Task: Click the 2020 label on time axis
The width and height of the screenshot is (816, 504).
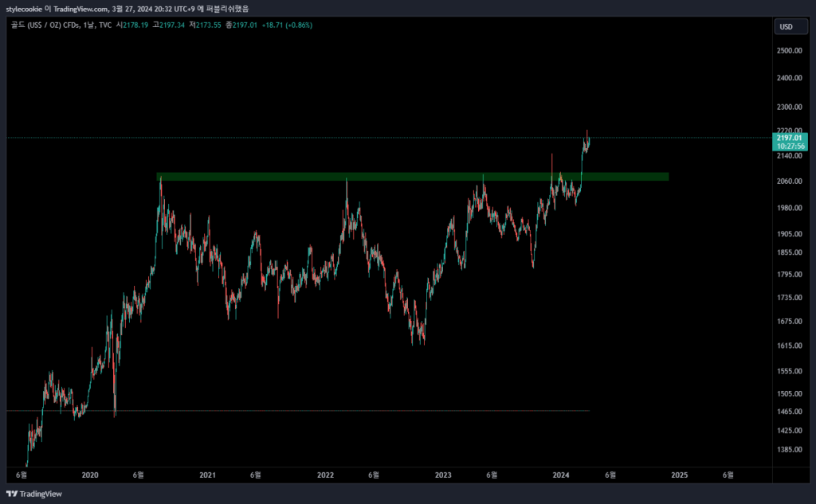Action: [x=90, y=475]
